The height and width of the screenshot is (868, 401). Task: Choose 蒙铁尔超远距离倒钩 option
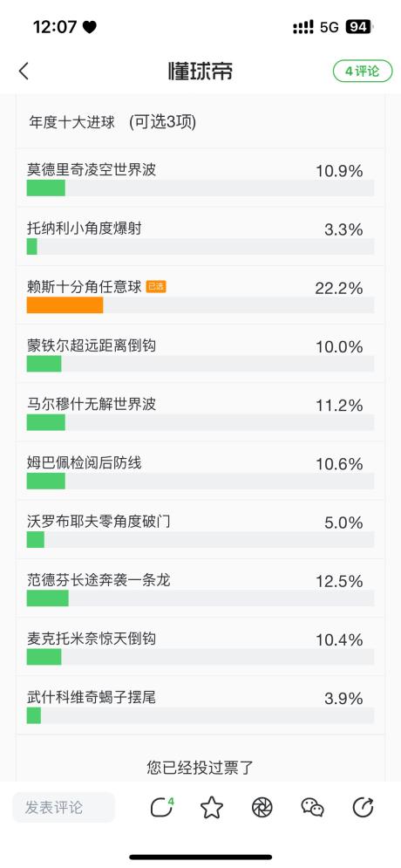[x=200, y=353]
